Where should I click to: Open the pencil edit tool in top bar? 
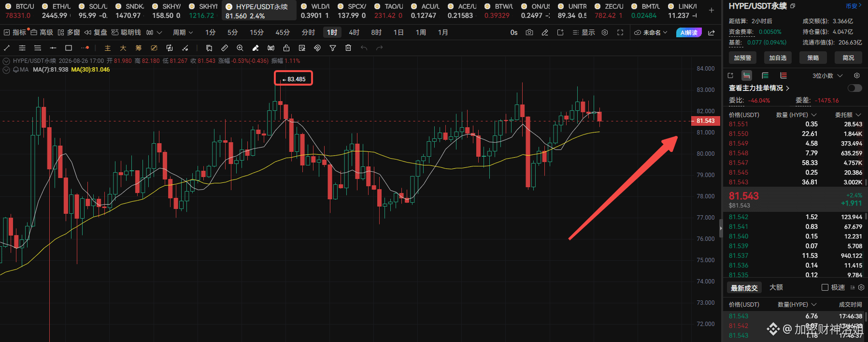[x=545, y=32]
